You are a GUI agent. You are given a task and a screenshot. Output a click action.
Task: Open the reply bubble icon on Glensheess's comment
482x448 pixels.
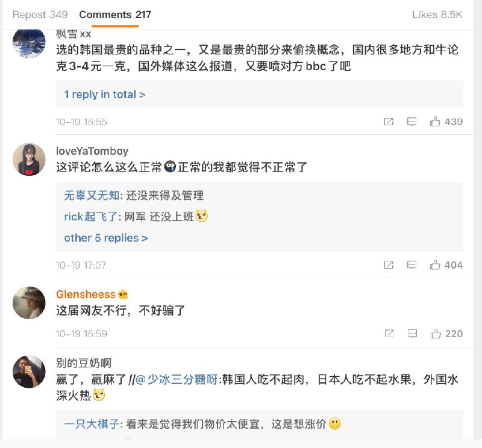[x=412, y=333]
